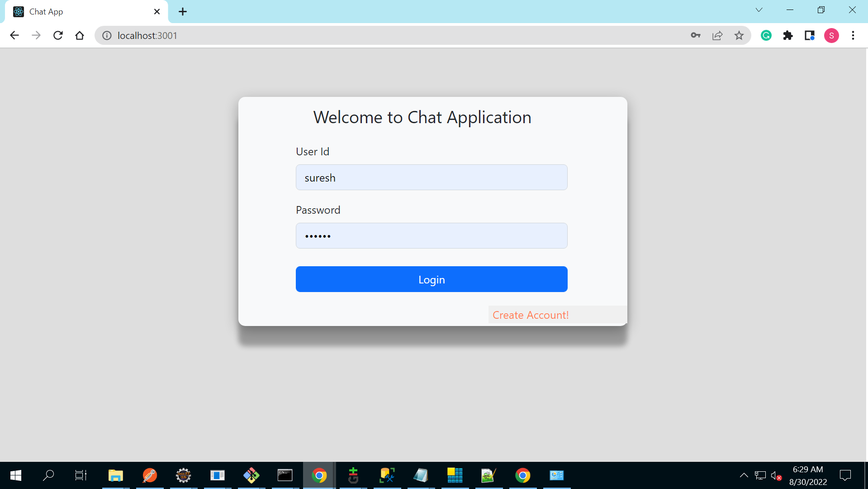The height and width of the screenshot is (489, 868).
Task: Expand hidden icons in system tray
Action: click(744, 475)
